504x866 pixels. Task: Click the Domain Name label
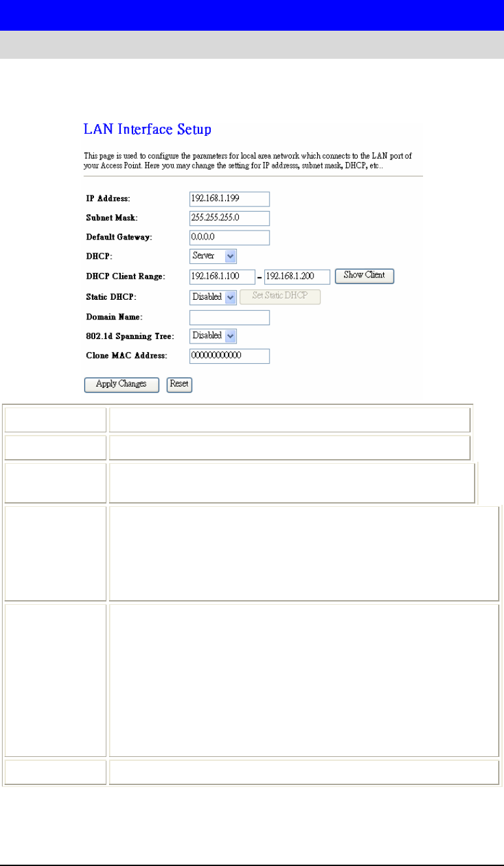(x=114, y=317)
